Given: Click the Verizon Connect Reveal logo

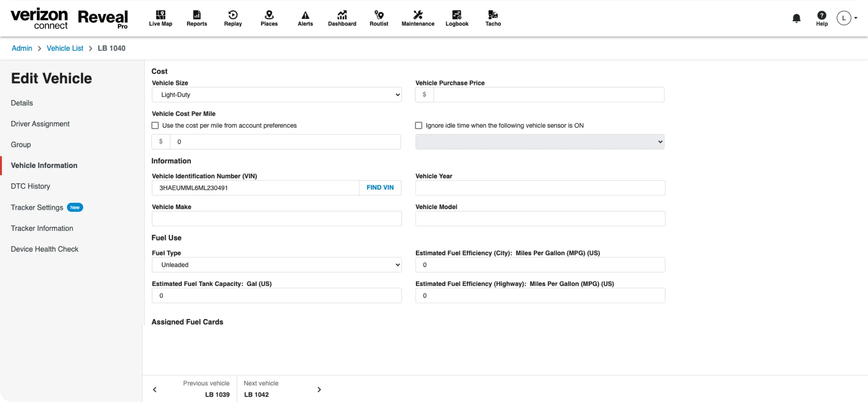Looking at the screenshot, I should tap(69, 18).
